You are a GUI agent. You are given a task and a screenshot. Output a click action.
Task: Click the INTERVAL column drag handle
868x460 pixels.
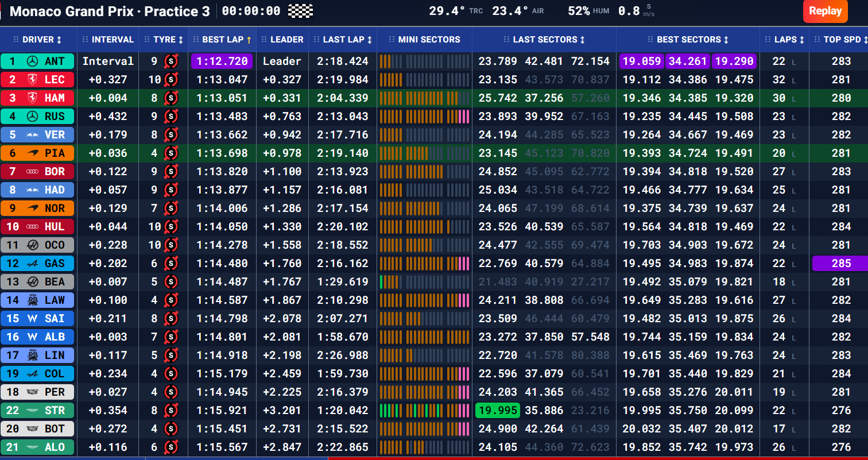point(86,40)
